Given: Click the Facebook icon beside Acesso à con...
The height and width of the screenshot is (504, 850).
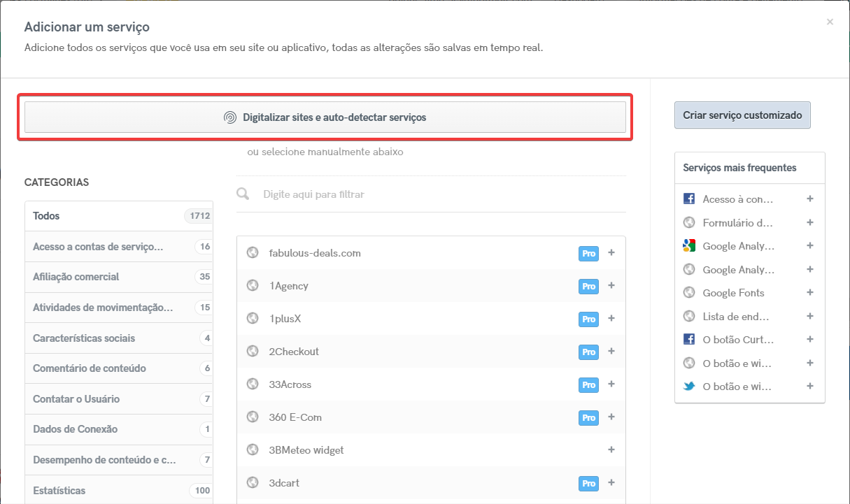Looking at the screenshot, I should [x=689, y=199].
